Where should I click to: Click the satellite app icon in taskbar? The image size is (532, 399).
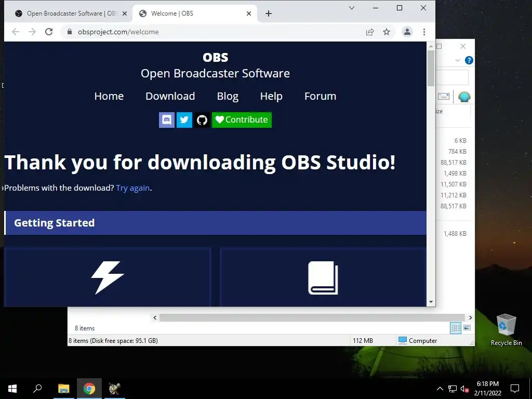(115, 389)
